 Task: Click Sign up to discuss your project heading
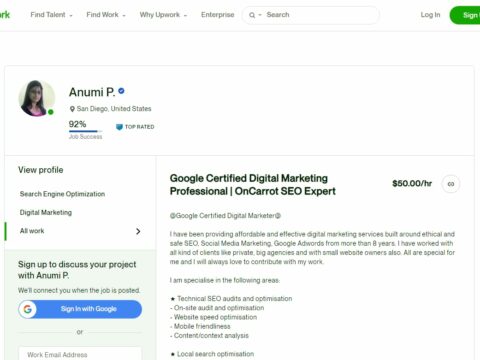[x=77, y=270]
